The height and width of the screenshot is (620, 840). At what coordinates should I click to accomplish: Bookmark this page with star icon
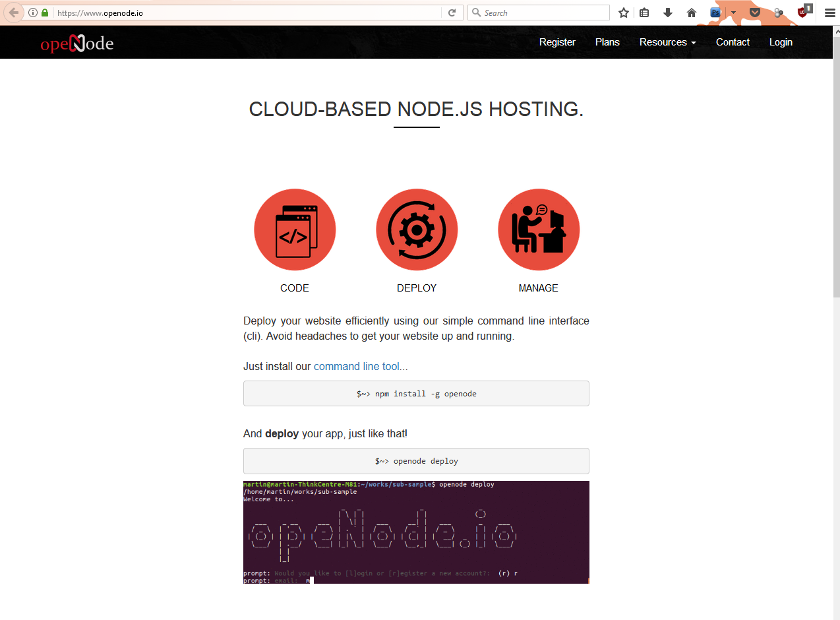(623, 13)
